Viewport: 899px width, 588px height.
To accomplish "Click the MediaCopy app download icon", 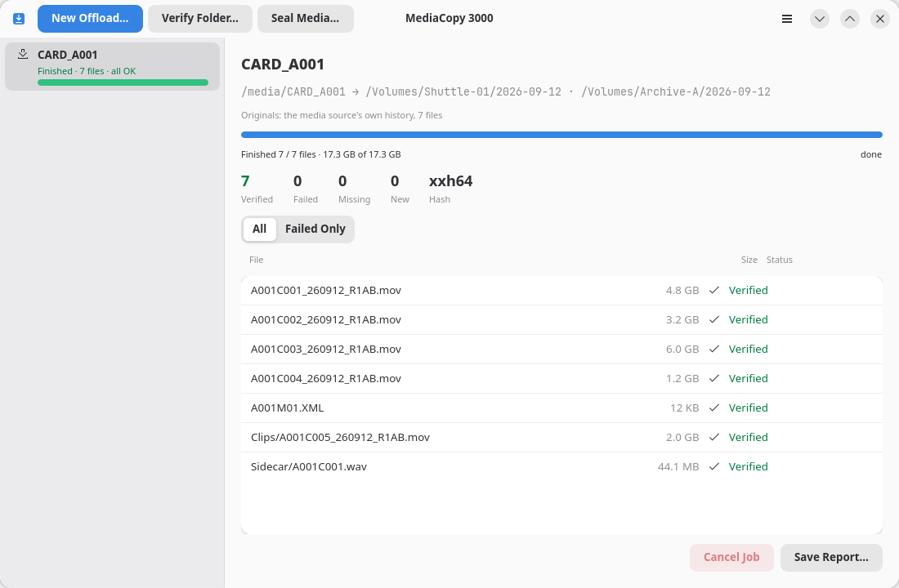I will click(x=19, y=19).
